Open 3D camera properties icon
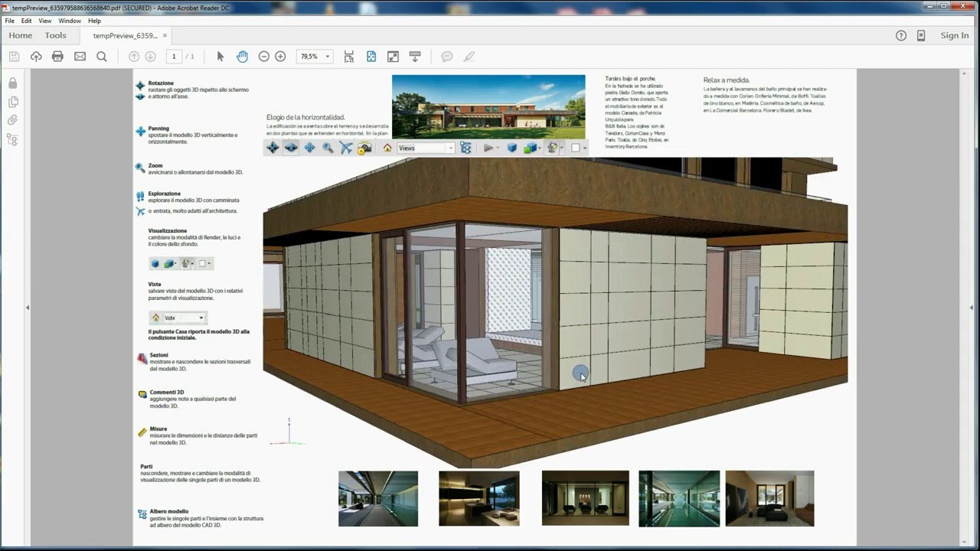 pos(364,148)
